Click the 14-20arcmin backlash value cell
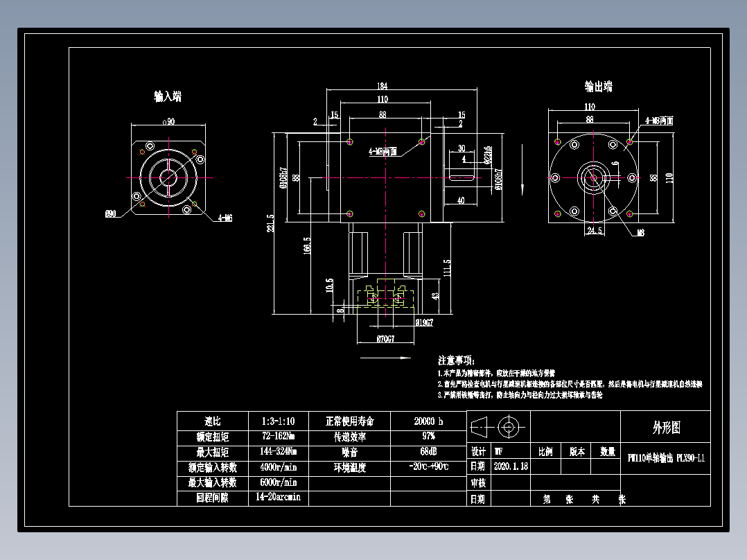The image size is (747, 560). [276, 496]
